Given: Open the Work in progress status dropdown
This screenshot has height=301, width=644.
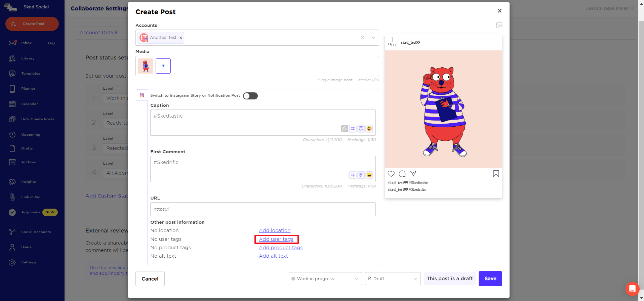Looking at the screenshot, I should coord(325,279).
